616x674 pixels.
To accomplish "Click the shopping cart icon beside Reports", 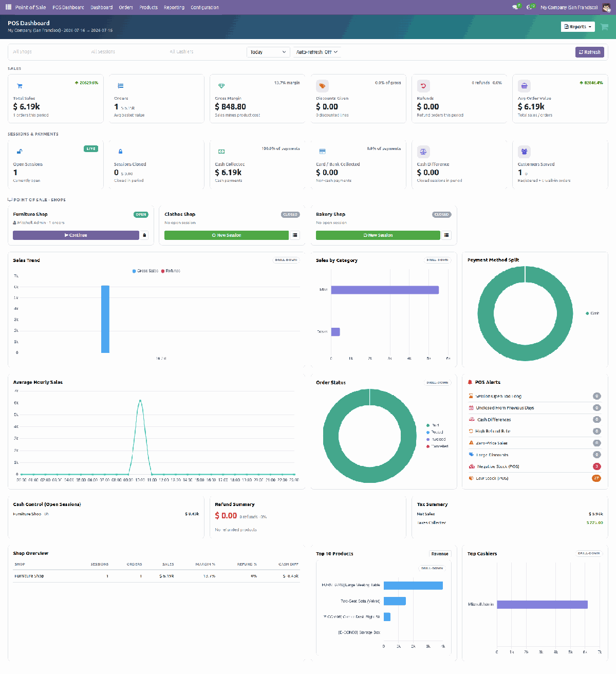I will (x=604, y=27).
